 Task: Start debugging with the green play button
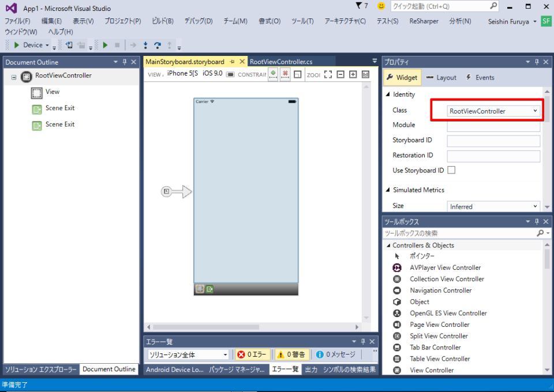coord(105,44)
